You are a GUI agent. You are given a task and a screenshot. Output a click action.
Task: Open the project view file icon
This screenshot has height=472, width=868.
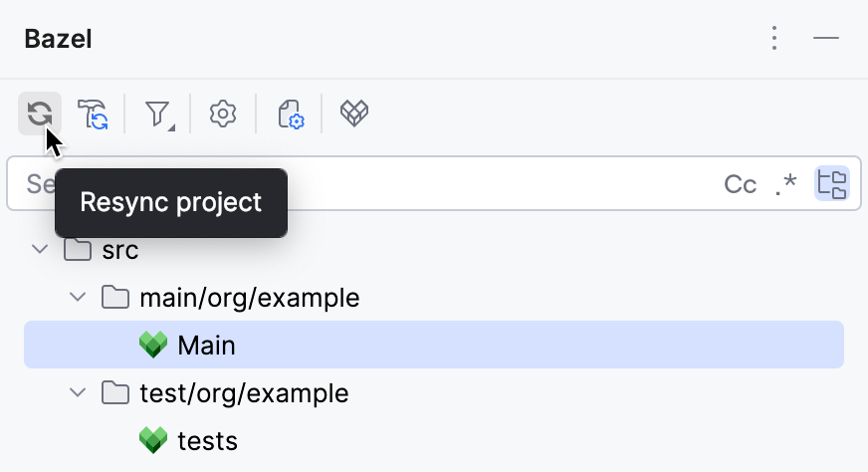tap(290, 114)
